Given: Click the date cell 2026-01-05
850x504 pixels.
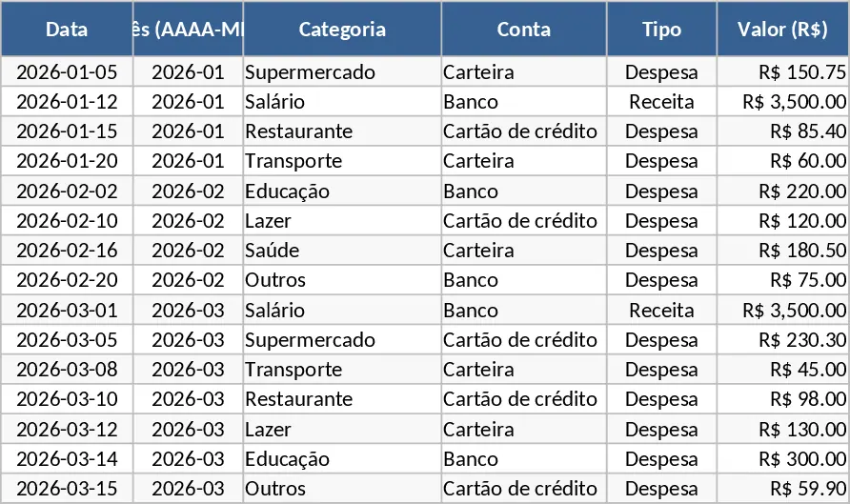Looking at the screenshot, I should [x=67, y=71].
